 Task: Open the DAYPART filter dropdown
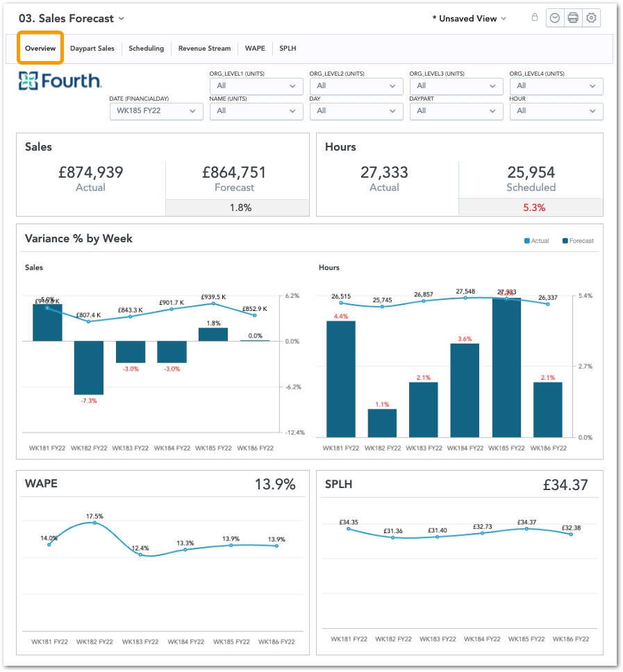pos(456,111)
